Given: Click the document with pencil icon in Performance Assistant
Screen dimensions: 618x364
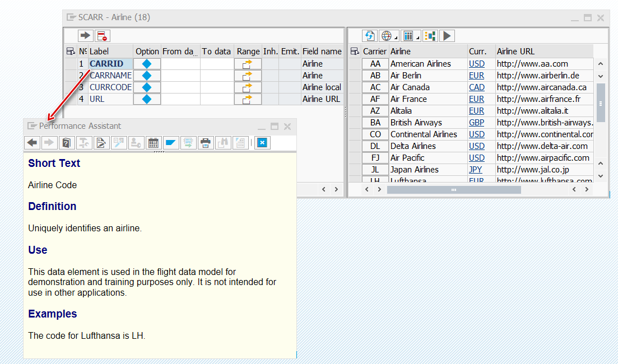Looking at the screenshot, I should coord(101,143).
